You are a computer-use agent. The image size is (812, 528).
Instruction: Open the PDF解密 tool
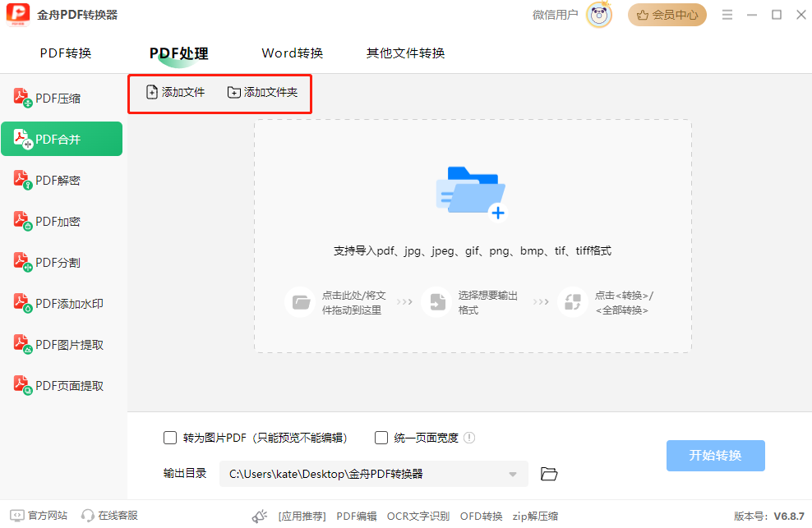61,180
